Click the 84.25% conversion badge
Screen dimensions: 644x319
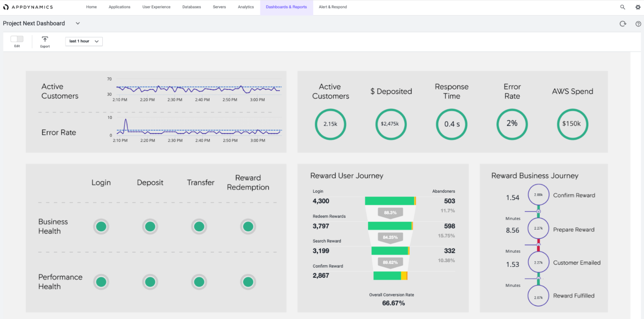(390, 237)
